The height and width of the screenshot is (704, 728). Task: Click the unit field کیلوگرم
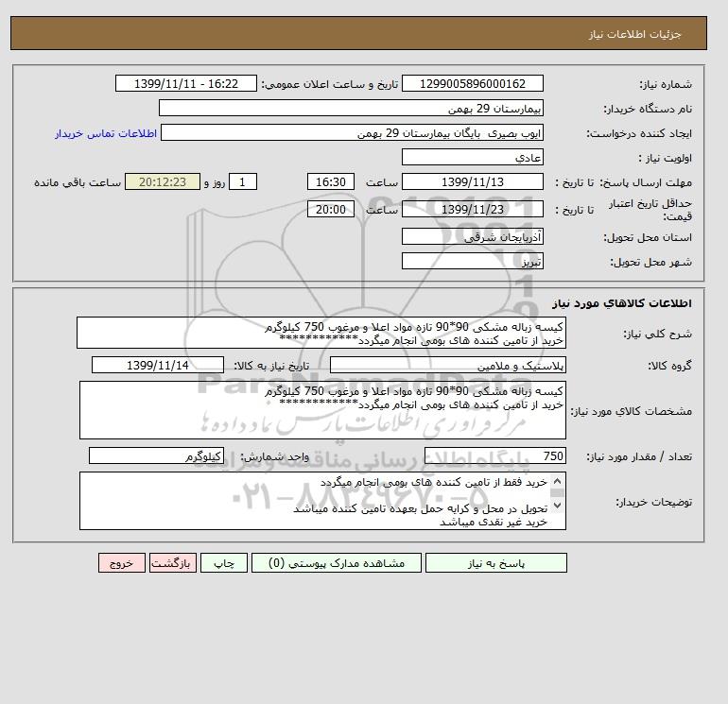pyautogui.click(x=156, y=456)
